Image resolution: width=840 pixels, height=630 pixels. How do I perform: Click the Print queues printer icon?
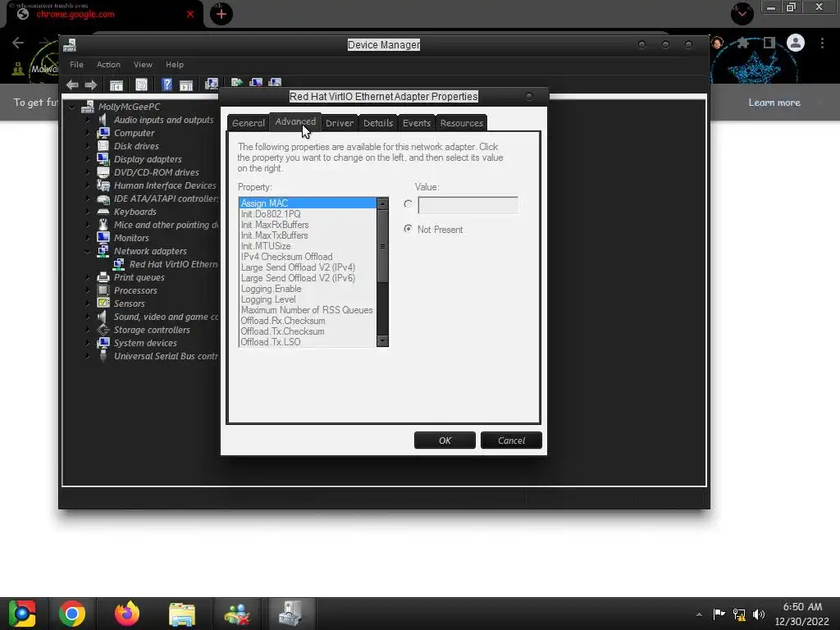[x=103, y=277]
